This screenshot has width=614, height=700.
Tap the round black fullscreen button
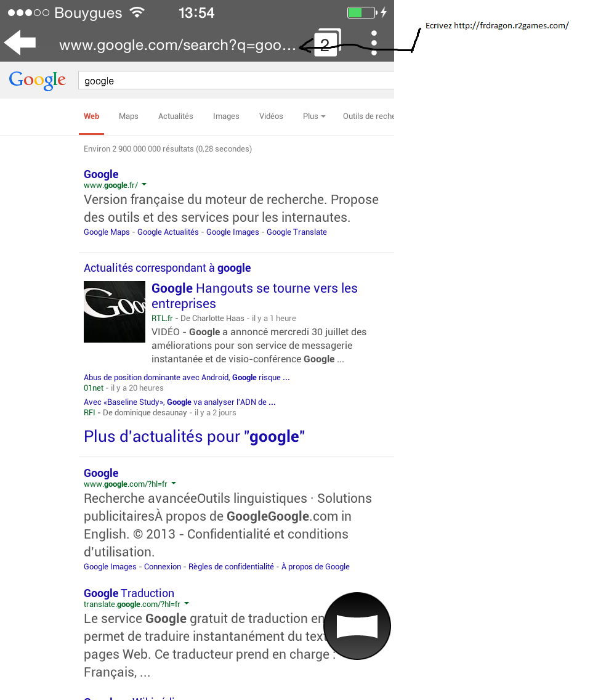coord(357,626)
